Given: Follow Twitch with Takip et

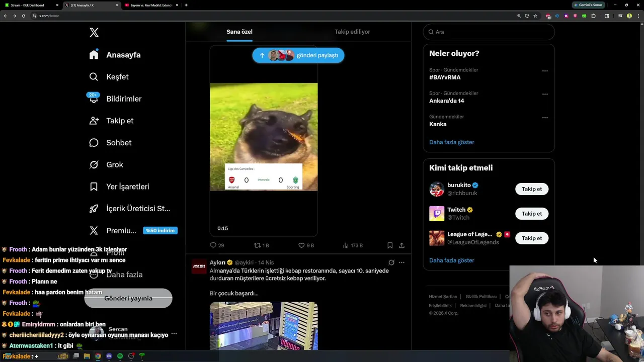Looking at the screenshot, I should click(532, 214).
